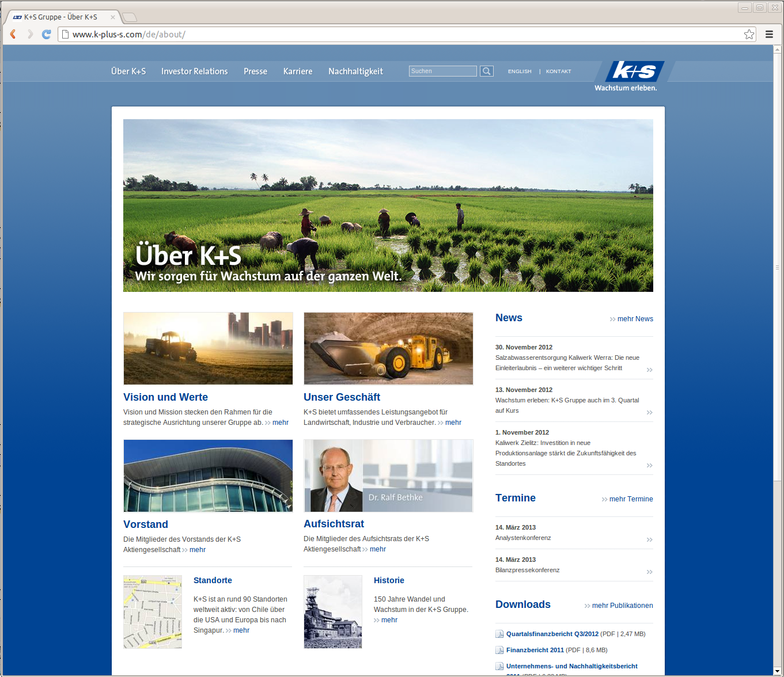784x677 pixels.
Task: Click the Historie mine tower thumbnail
Action: tap(333, 612)
